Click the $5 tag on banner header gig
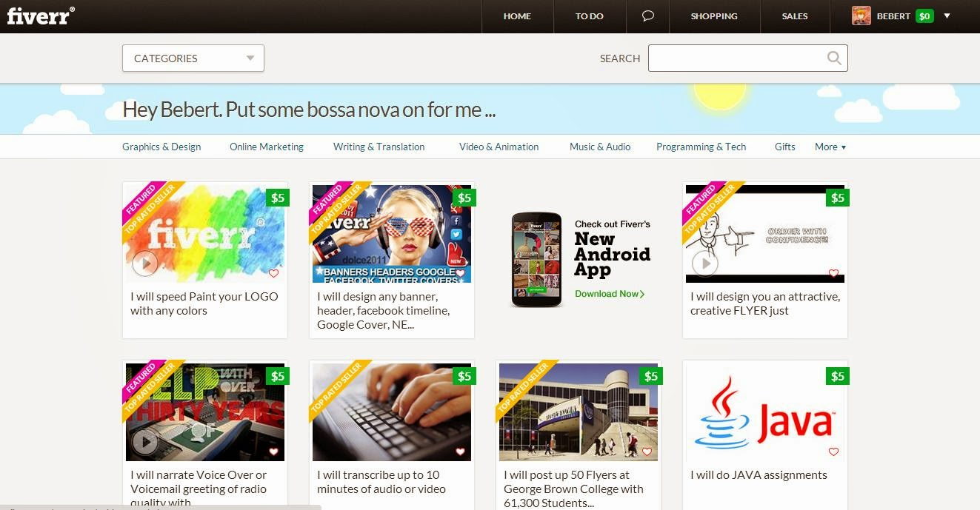This screenshot has width=980, height=510. tap(464, 198)
